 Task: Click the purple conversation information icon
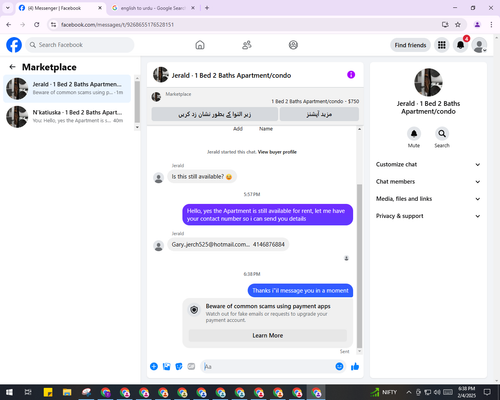pyautogui.click(x=351, y=75)
